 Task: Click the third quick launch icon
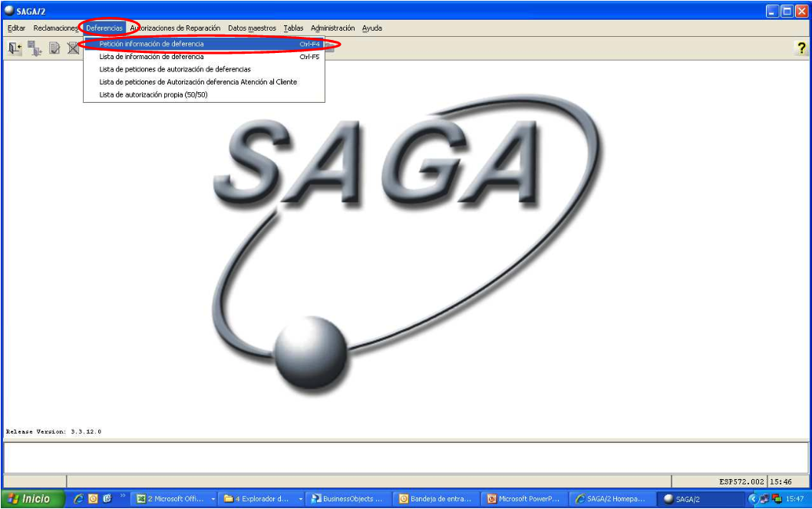click(x=107, y=499)
